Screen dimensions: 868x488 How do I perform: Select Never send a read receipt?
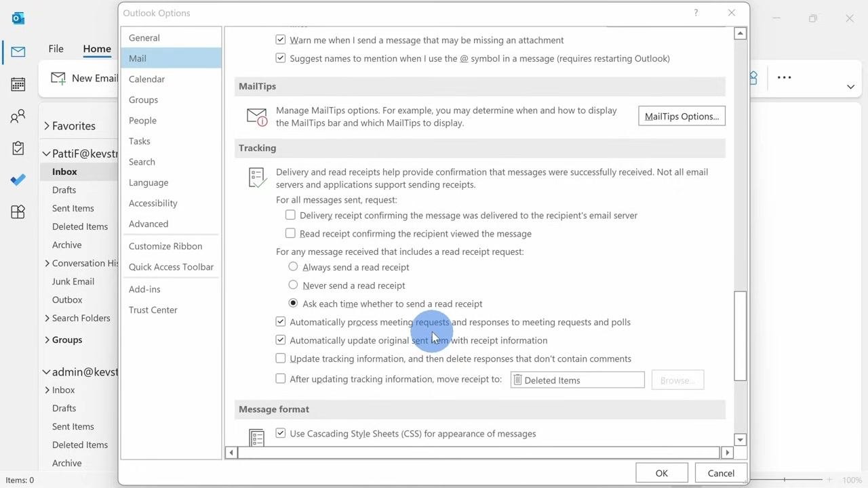293,285
